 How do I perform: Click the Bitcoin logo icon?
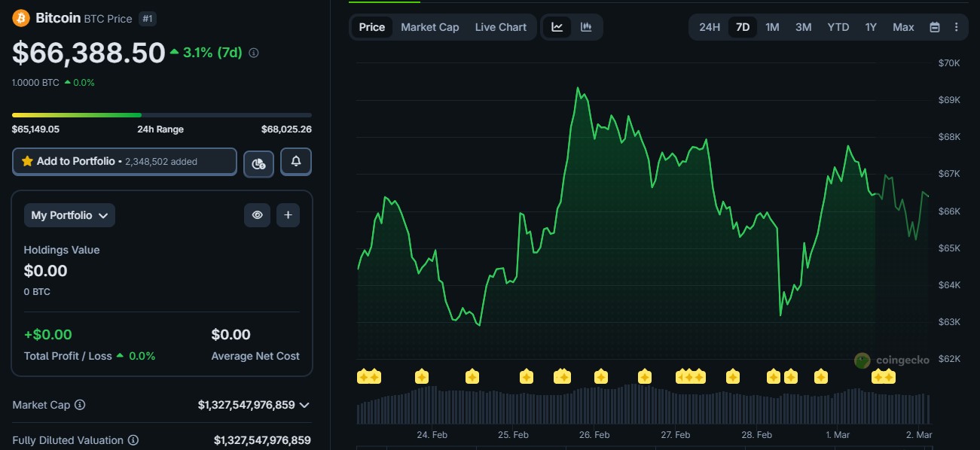[20, 17]
